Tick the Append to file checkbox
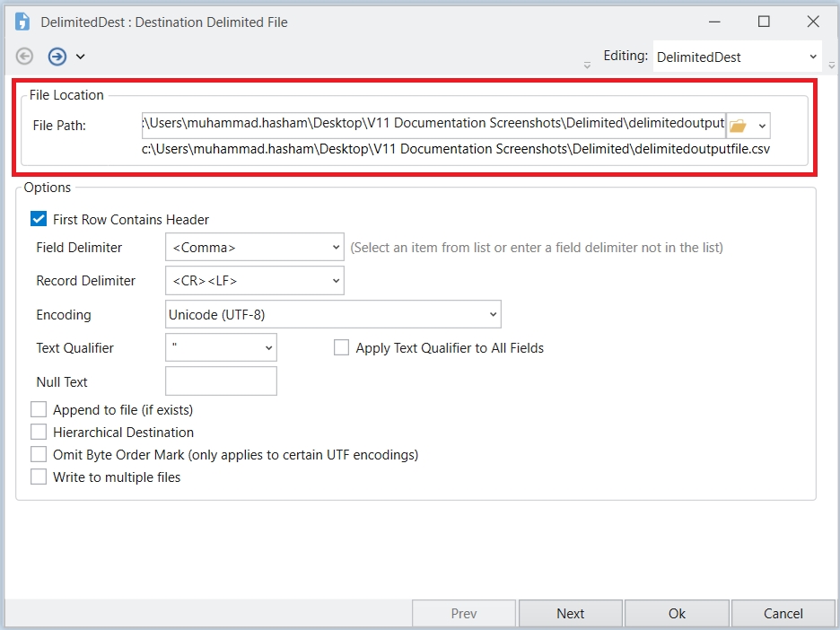 [39, 409]
